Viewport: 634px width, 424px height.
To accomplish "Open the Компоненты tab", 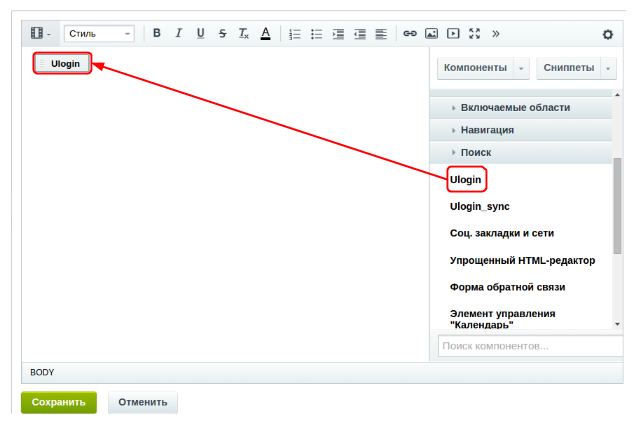I will point(475,68).
